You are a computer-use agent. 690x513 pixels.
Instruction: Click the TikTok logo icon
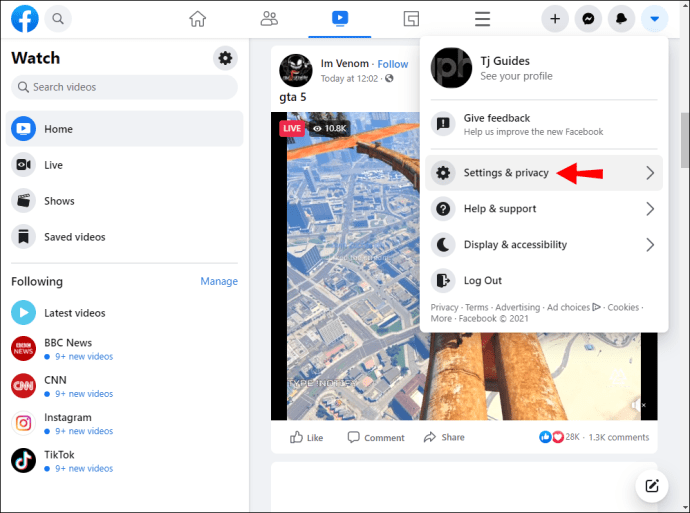23,461
